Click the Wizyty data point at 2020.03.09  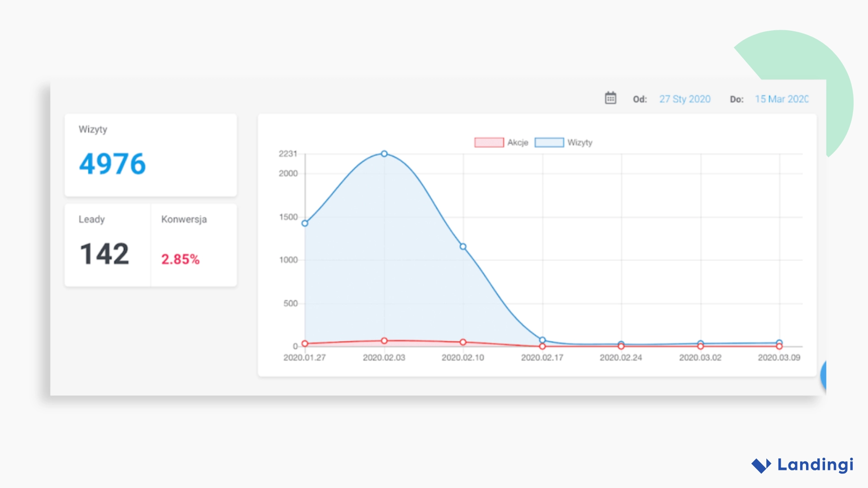click(x=779, y=343)
